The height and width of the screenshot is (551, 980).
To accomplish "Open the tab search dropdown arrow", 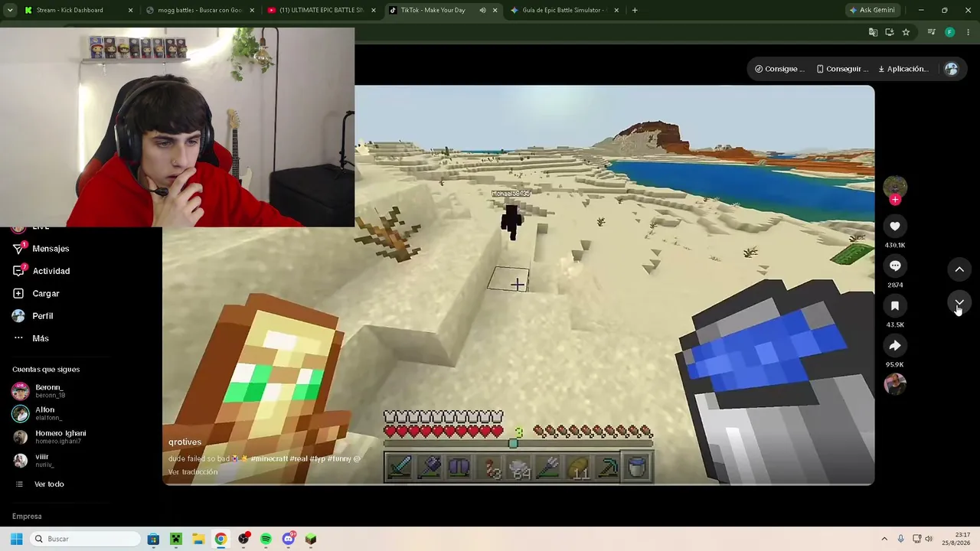I will pyautogui.click(x=10, y=10).
